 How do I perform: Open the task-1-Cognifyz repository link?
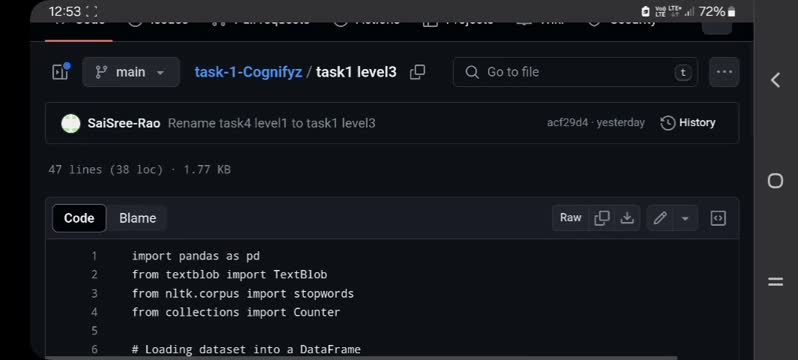248,72
